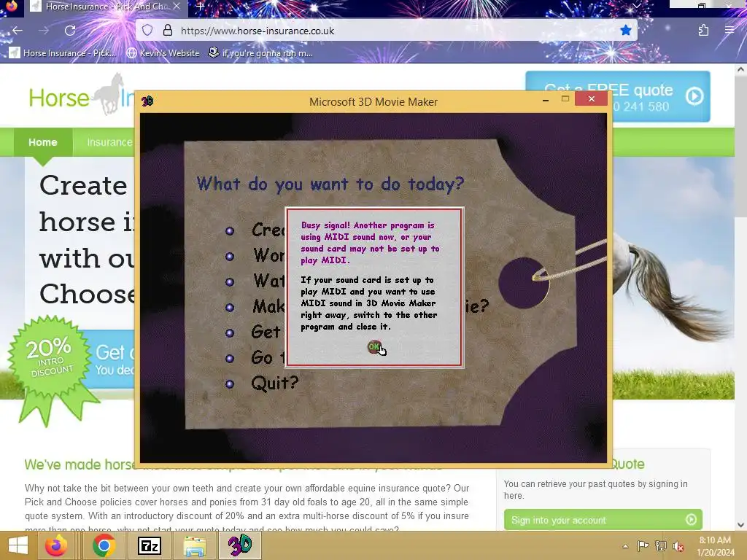
Task: Open Kevin's Website bookmark
Action: pyautogui.click(x=163, y=52)
